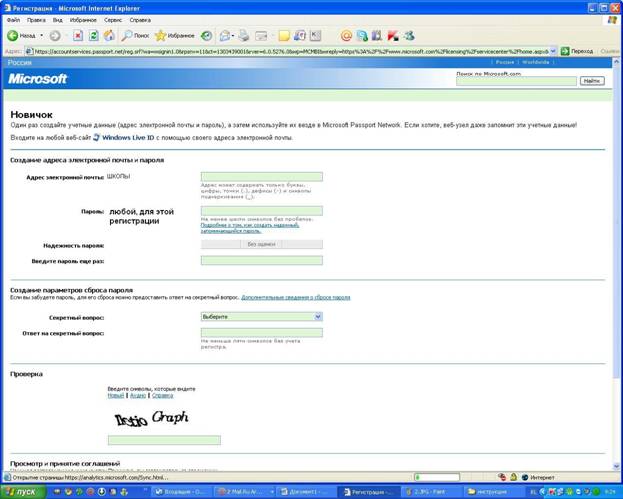This screenshot has width=623, height=499.
Task: Open Favorites (Избранное) star button
Action: click(x=175, y=36)
